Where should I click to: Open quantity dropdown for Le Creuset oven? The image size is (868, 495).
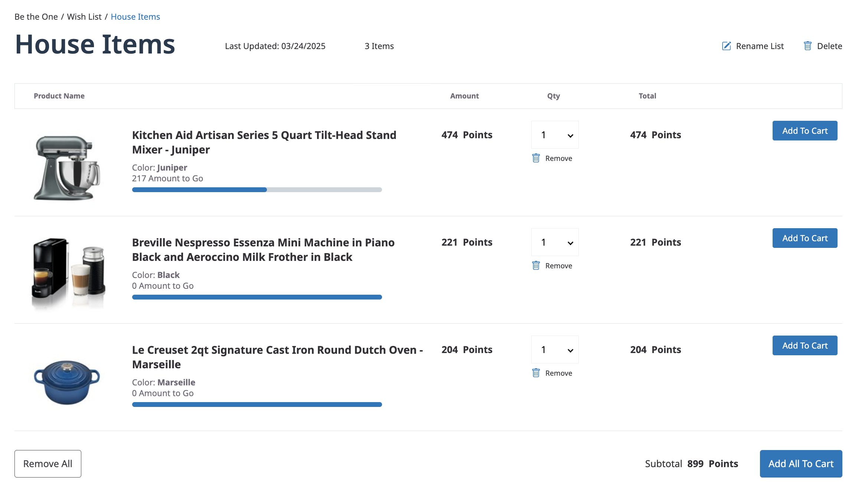[x=555, y=350]
